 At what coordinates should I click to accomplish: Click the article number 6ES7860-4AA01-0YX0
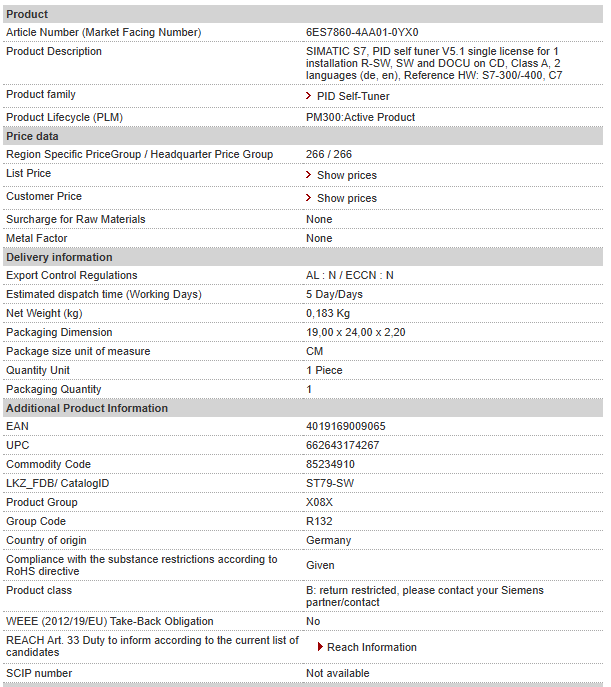click(362, 32)
